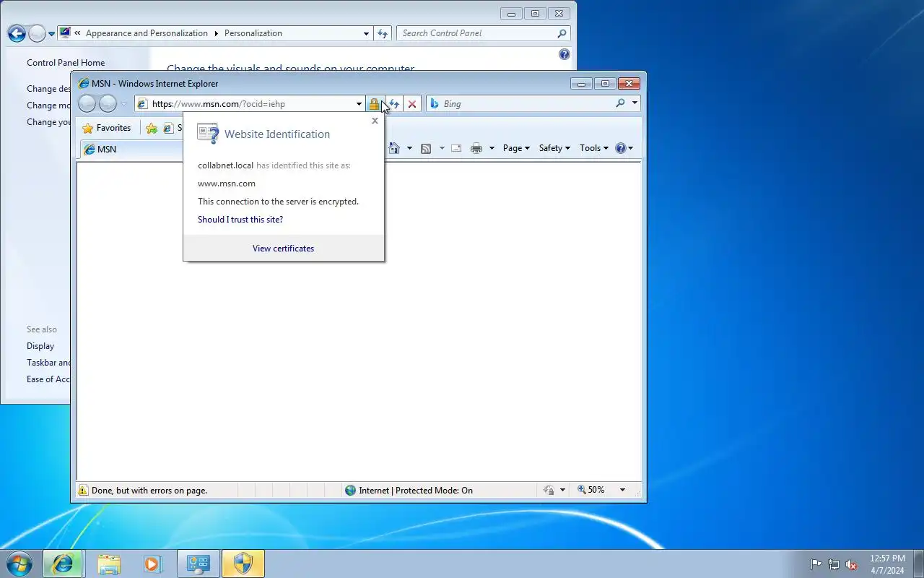Viewport: 924px width, 578px height.
Task: Click the Print icon
Action: tap(476, 148)
